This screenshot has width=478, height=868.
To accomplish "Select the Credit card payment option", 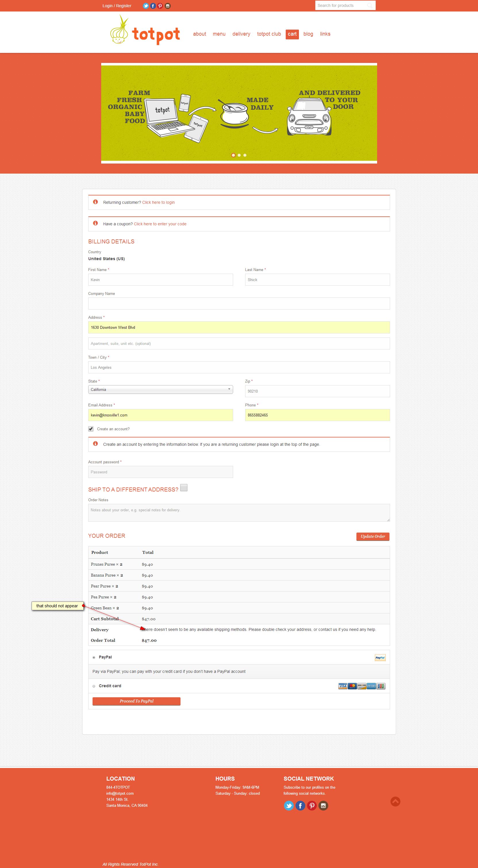I will tap(94, 686).
